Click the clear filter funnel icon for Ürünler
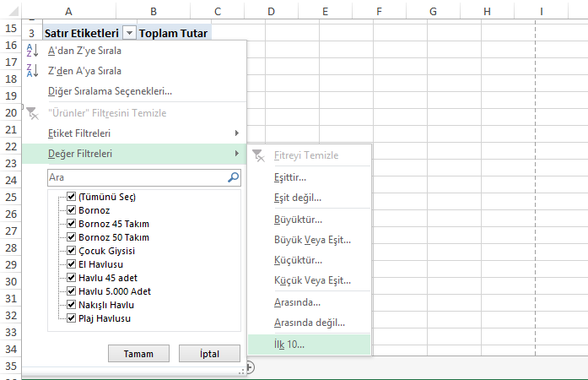Image resolution: width=588 pixels, height=380 pixels. tap(32, 113)
